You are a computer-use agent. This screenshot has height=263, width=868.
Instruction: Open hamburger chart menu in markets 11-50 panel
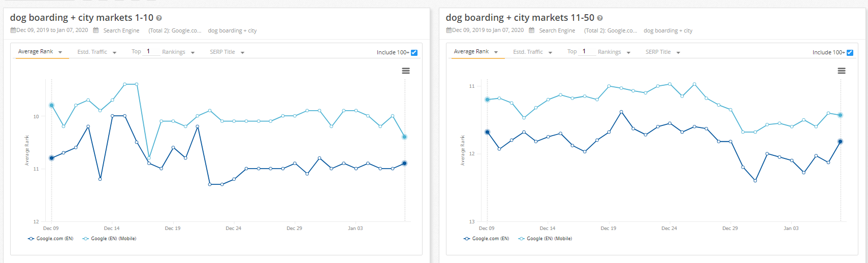(x=842, y=71)
